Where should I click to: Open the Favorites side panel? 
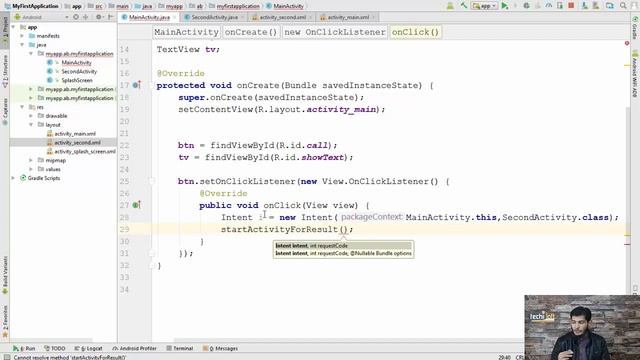click(5, 322)
